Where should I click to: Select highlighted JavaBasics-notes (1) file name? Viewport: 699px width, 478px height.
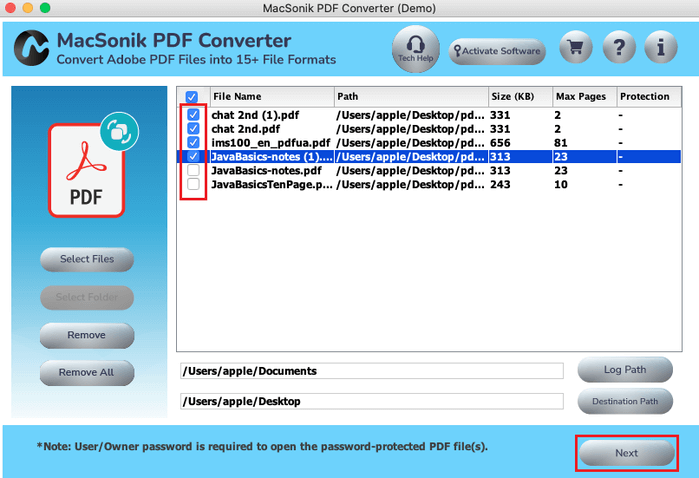[x=272, y=157]
